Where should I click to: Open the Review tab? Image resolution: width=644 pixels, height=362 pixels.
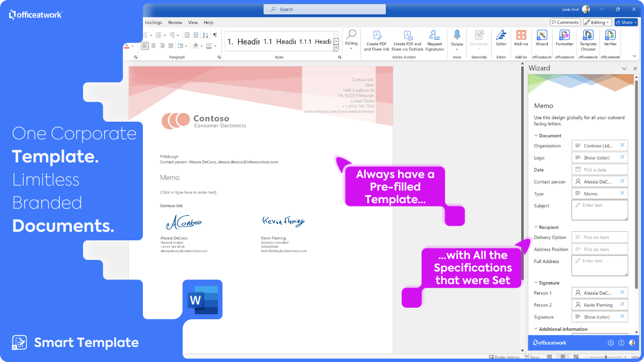point(175,23)
